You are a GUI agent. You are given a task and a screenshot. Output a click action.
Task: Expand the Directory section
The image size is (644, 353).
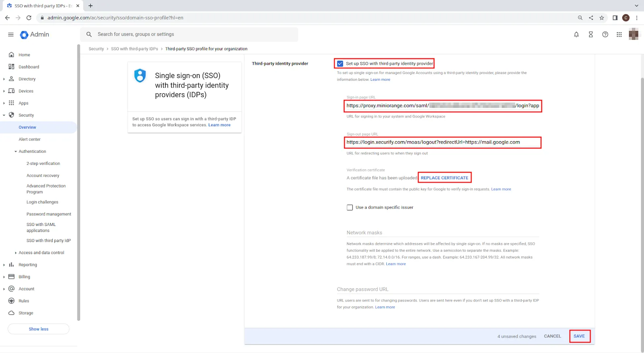click(x=4, y=79)
